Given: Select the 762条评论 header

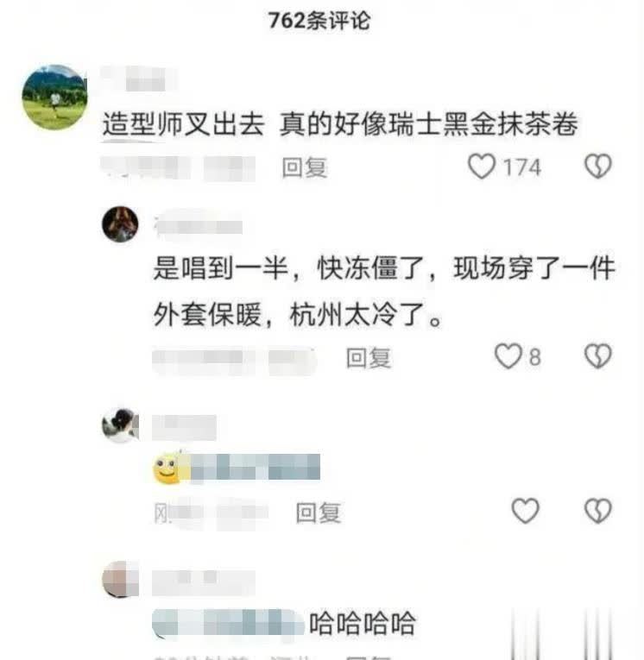Looking at the screenshot, I should pyautogui.click(x=319, y=21).
